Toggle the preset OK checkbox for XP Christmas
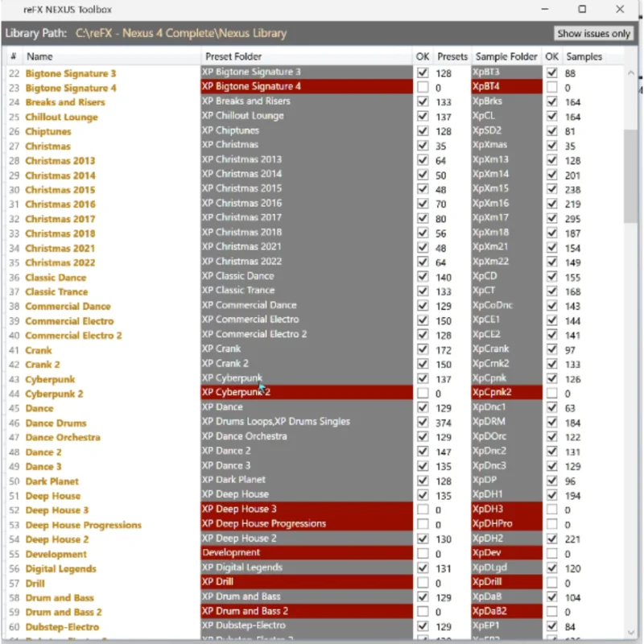This screenshot has width=644, height=644. point(423,145)
